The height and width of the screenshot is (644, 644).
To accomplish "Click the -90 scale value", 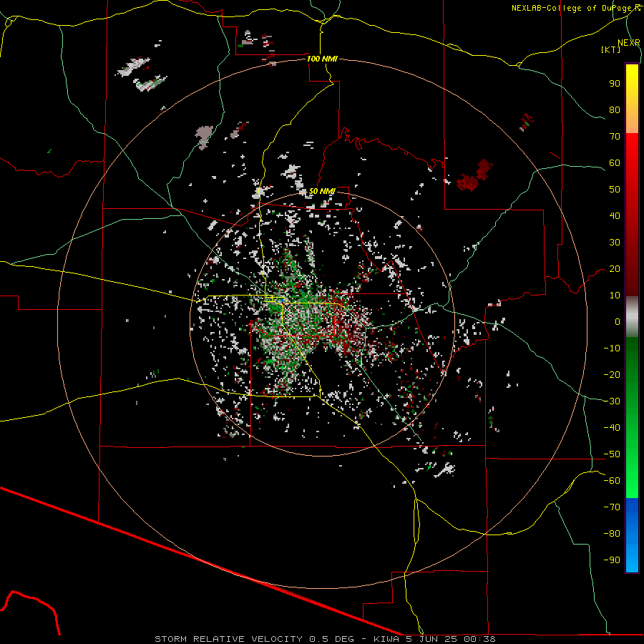I will [x=612, y=560].
